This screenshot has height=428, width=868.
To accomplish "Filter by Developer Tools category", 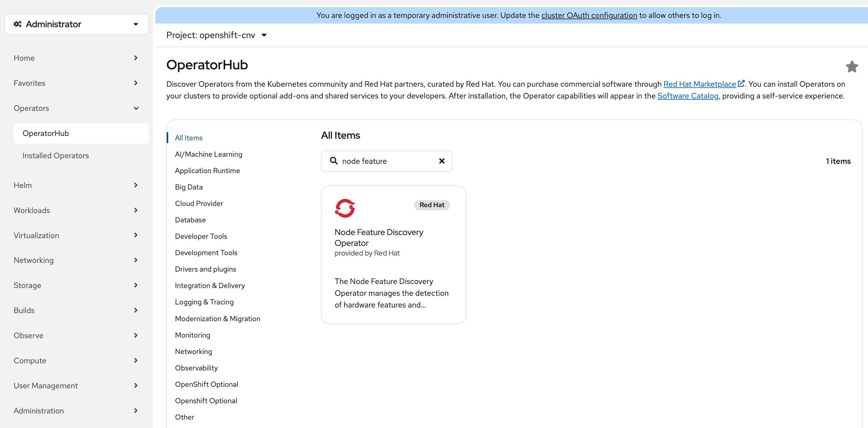I will tap(201, 236).
